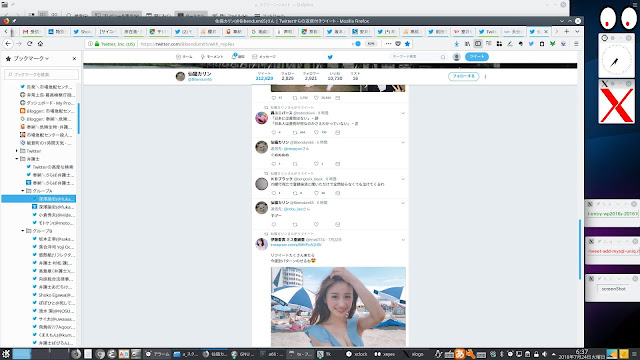Open the volume icon in system tray
The height and width of the screenshot is (360, 640).
tap(544, 354)
